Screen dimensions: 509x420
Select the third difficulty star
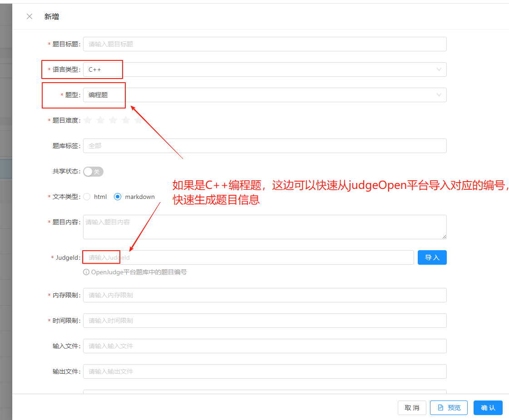point(113,120)
